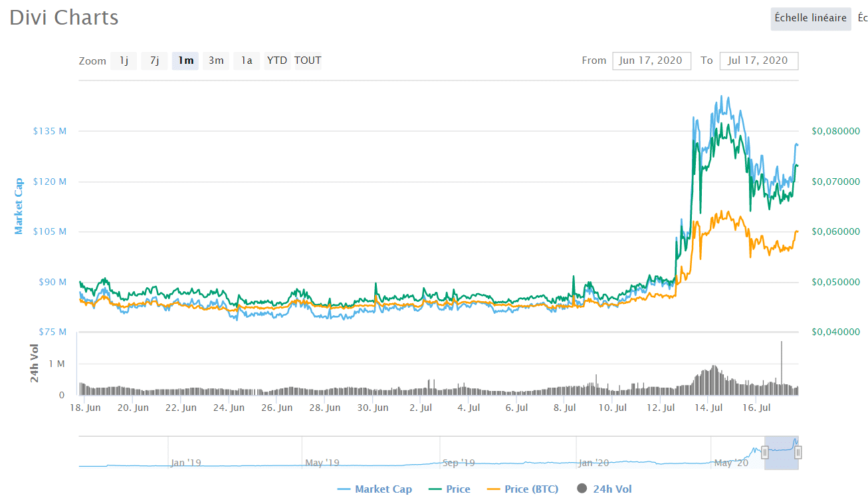This screenshot has height=502, width=868.
Task: Click the vertical Market Cap axis title
Action: click(19, 206)
